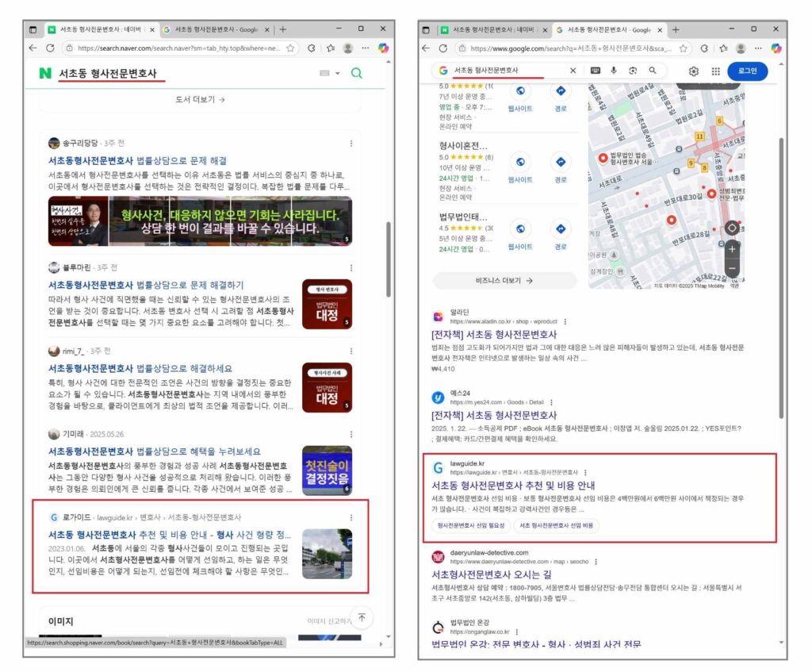812x672 pixels.
Task: Open 법률상담으로 혜택을 누려보세요 post
Action: 155,451
